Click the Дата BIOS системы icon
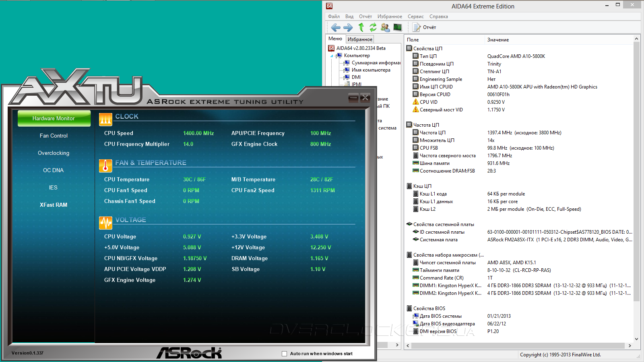Viewport: 644px width, 362px height. 416,316
